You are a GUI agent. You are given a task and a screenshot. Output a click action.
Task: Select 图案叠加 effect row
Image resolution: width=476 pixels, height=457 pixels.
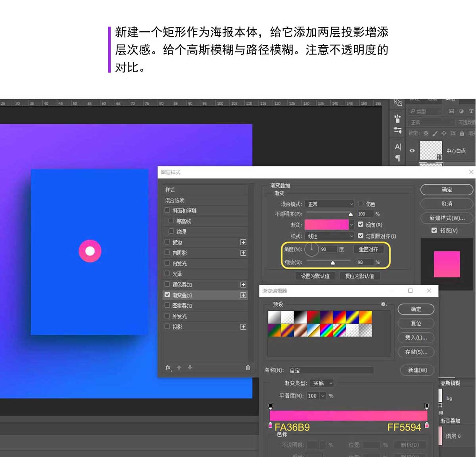point(205,306)
